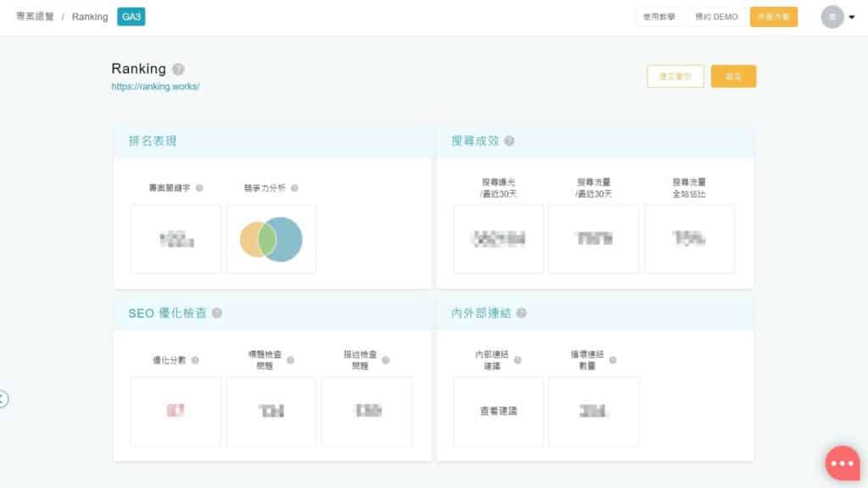Screen dimensions: 868x488
Task: Click the 查看建議 link in 內部連結建議
Action: [498, 412]
